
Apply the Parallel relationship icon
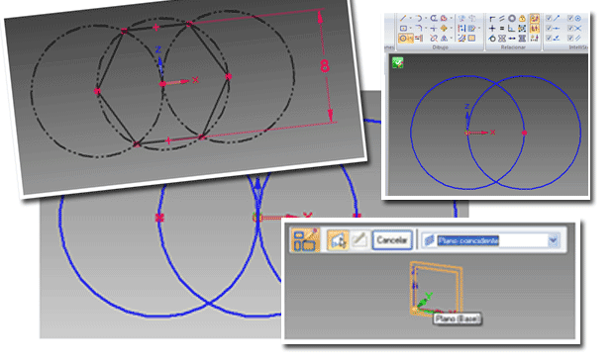tap(502, 19)
